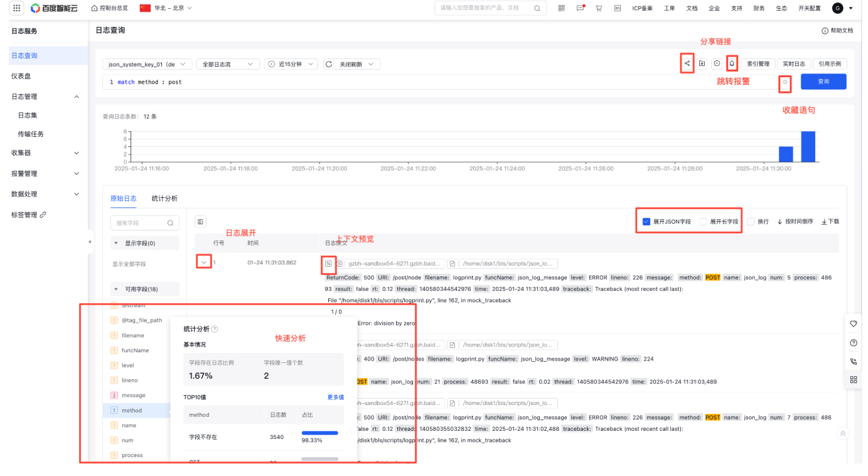Click the help icon beside 统计分析 popup title
The width and height of the screenshot is (868, 476).
215,329
